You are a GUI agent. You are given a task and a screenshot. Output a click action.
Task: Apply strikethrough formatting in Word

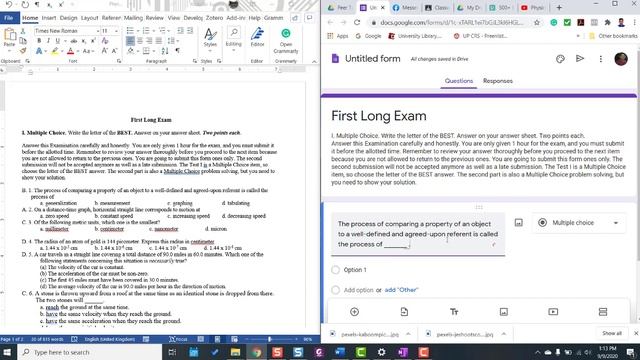pos(74,41)
